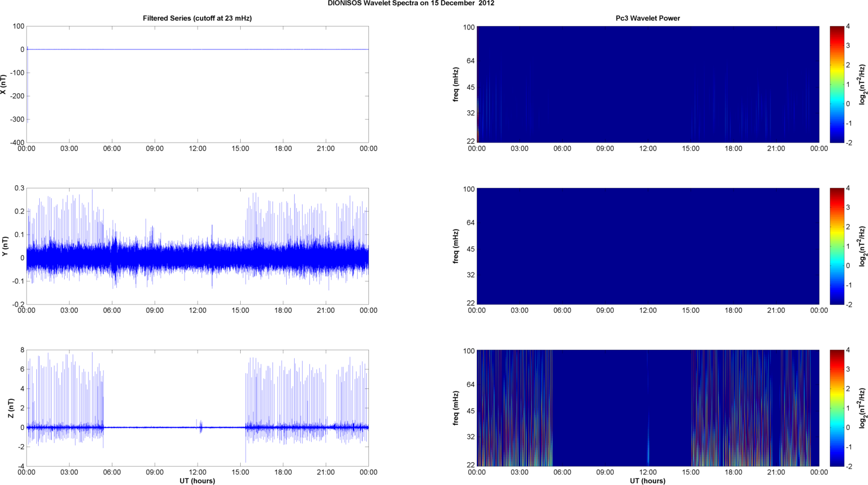
Task: Click the '0.3' tick on Y plot
Action: pos(19,188)
